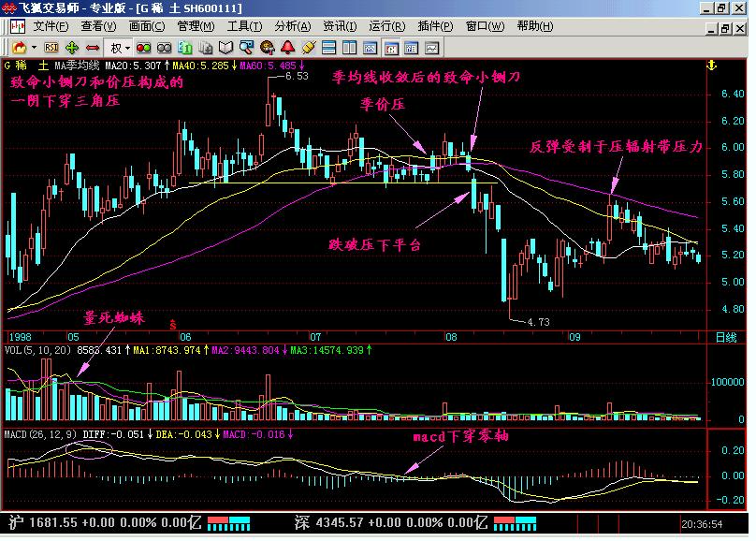Select the RSI indicator toolbar button
Screen dimensions: 756x541
coord(51,48)
